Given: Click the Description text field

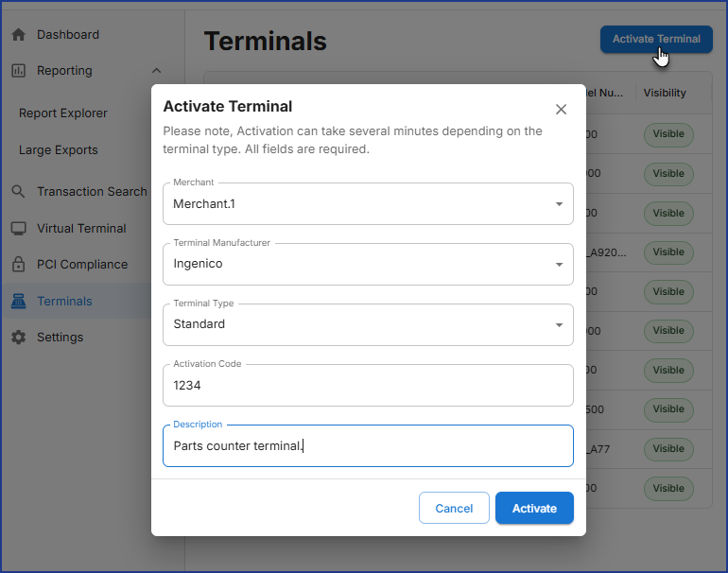Looking at the screenshot, I should click(x=368, y=446).
